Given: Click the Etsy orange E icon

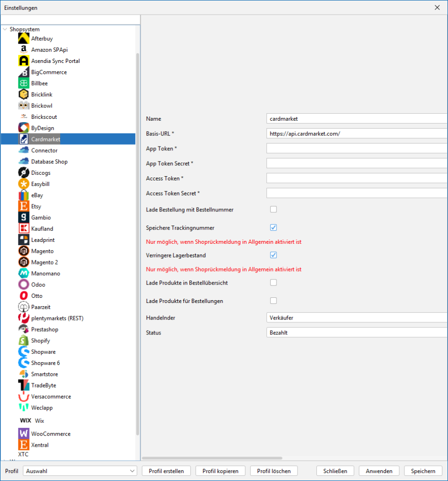Looking at the screenshot, I should [24, 207].
